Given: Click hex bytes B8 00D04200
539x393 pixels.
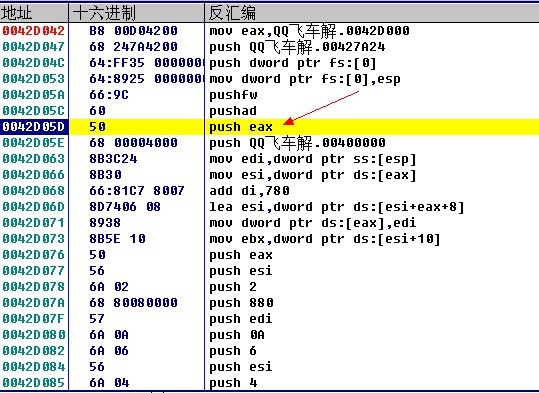Looking at the screenshot, I should 133,31.
